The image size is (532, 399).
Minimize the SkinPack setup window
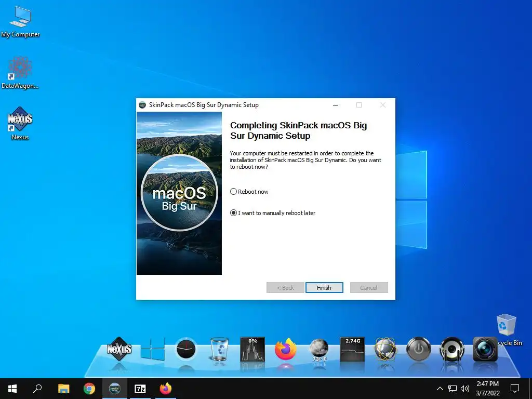tap(336, 105)
